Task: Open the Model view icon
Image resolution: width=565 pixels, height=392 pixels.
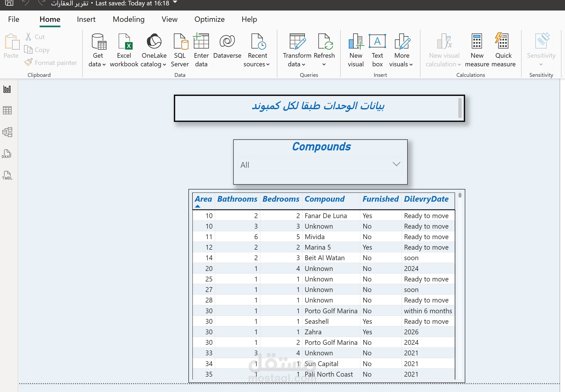Action: click(x=7, y=132)
